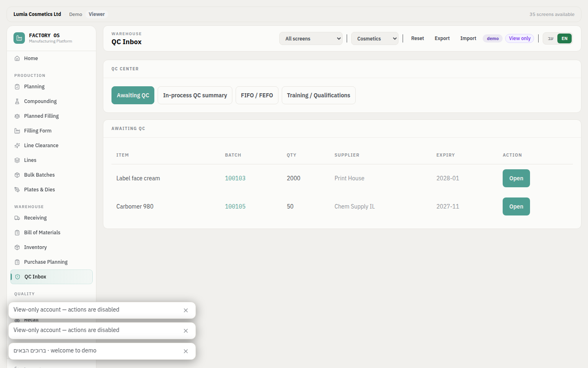Open Lines page from sidebar

[51, 160]
